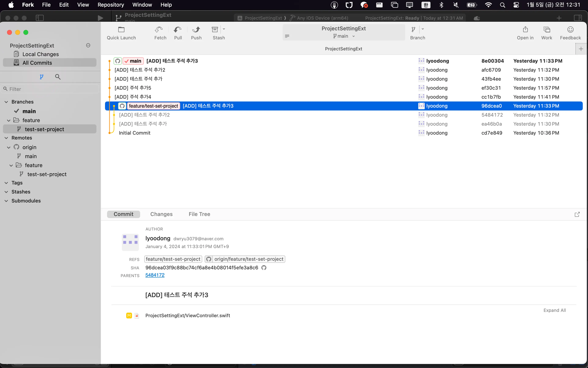Select commit ea46b0a row
Viewport: 588px width, 368px height.
[x=344, y=124]
